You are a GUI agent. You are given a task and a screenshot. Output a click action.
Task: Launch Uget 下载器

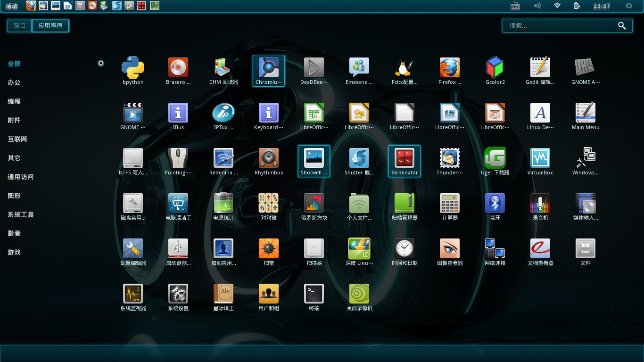(x=495, y=162)
